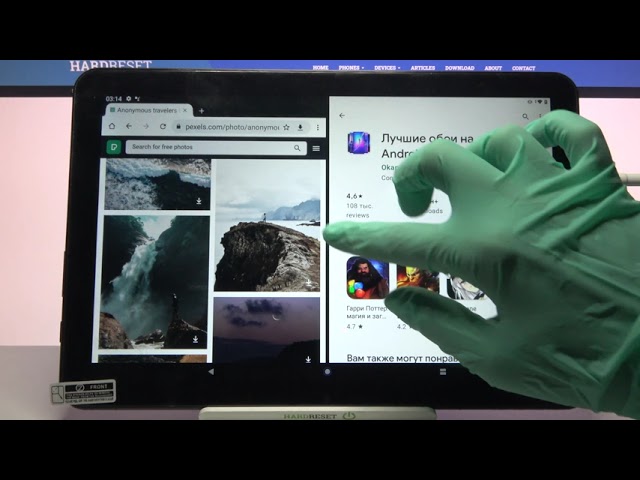Focus the Search for free photos field
This screenshot has width=640, height=480.
(x=216, y=147)
